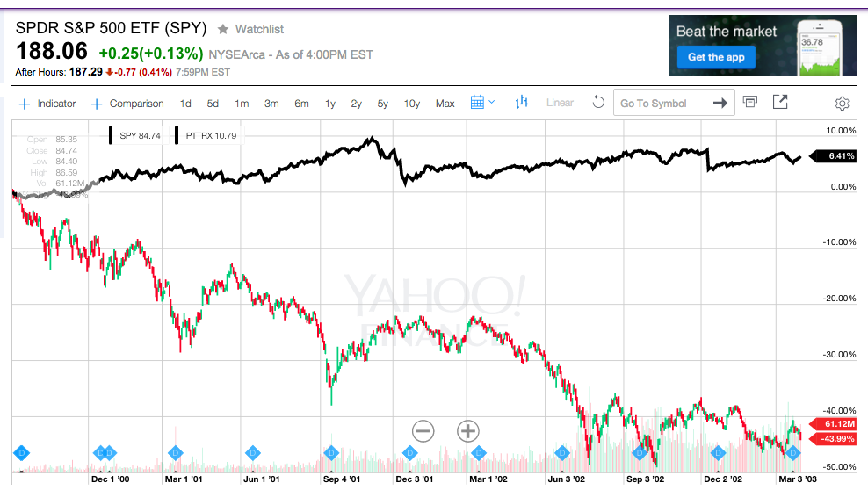868x490 pixels.
Task: Click the 6.41% comparison value tag
Action: (x=833, y=156)
